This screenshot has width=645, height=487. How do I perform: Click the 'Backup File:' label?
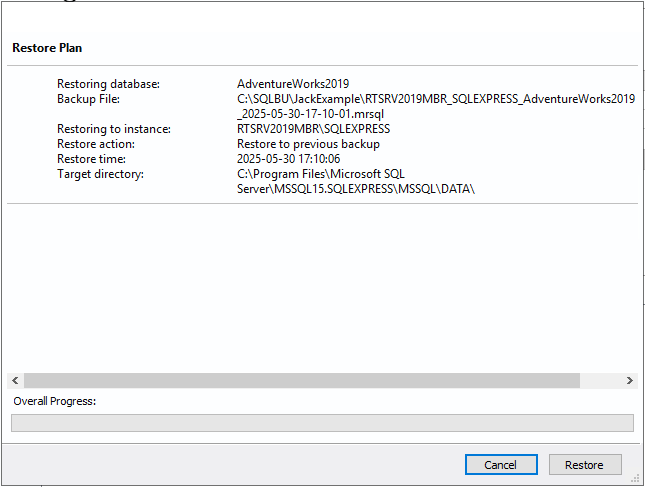tap(88, 99)
